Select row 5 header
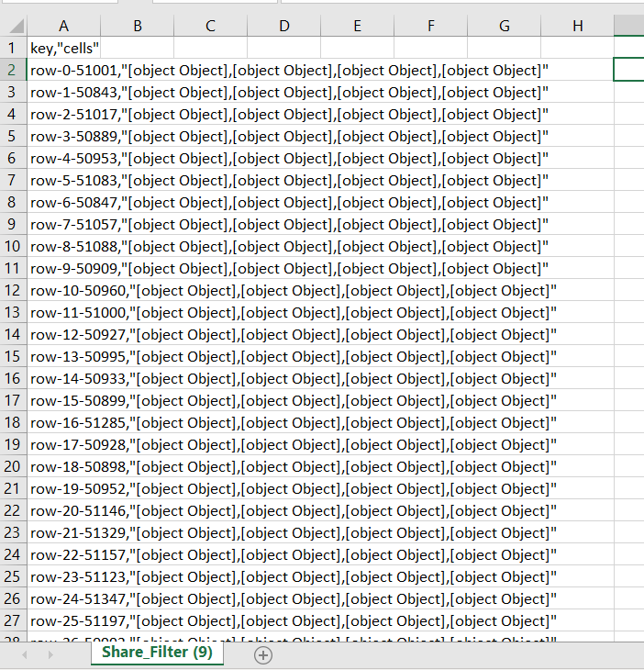The height and width of the screenshot is (670, 644). click(x=13, y=136)
